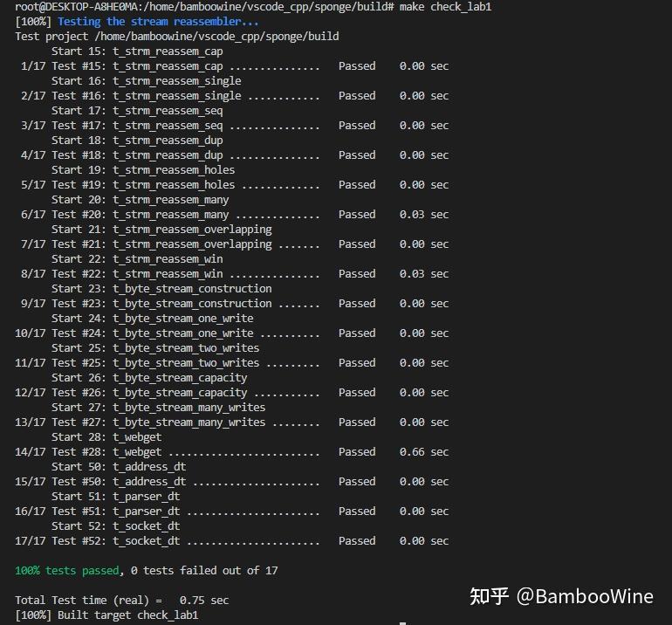Click the green '100% tests passed' text
Screen dimensions: 672x625
pyautogui.click(x=67, y=570)
